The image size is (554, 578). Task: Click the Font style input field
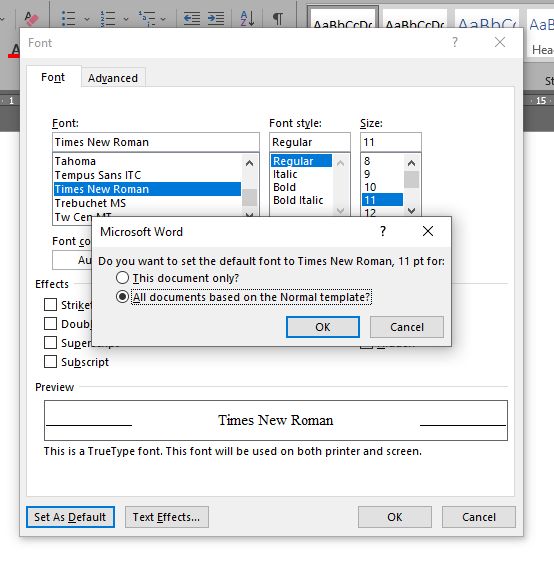point(310,142)
